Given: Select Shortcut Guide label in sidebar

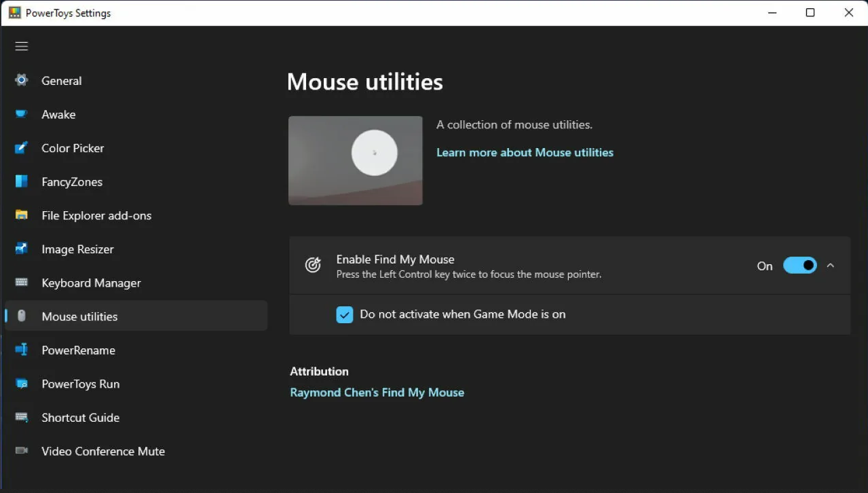Looking at the screenshot, I should (81, 418).
